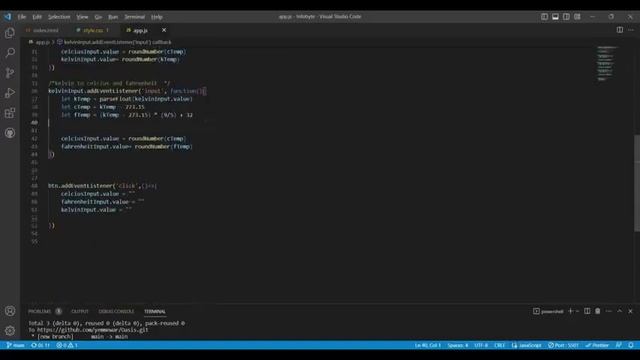This screenshot has width=640, height=360.
Task: Open the Selection menu
Action: tap(59, 17)
